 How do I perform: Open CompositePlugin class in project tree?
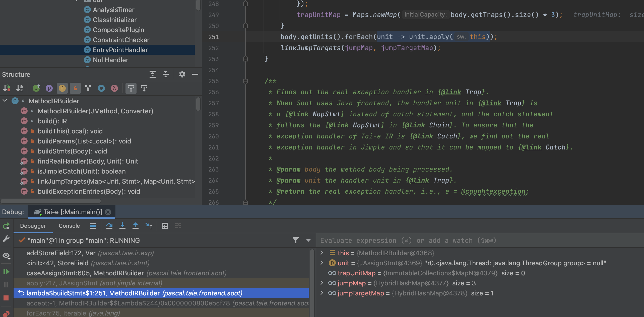coord(118,30)
